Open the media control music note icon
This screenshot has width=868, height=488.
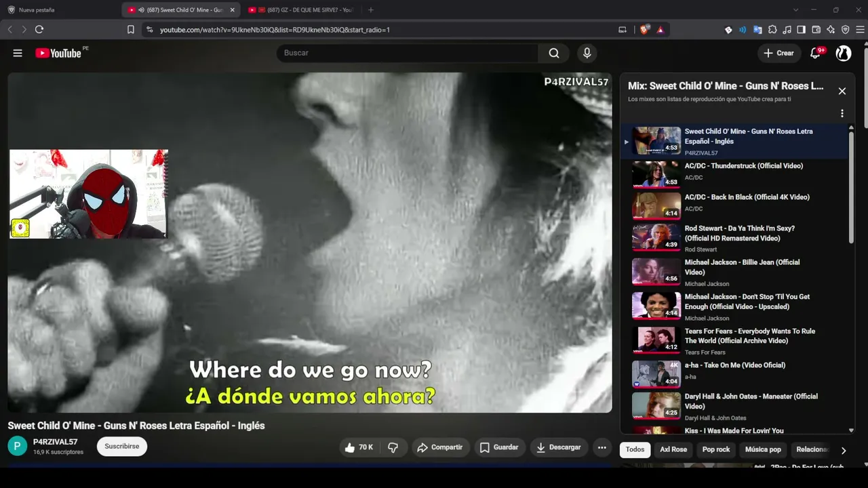[x=787, y=29]
